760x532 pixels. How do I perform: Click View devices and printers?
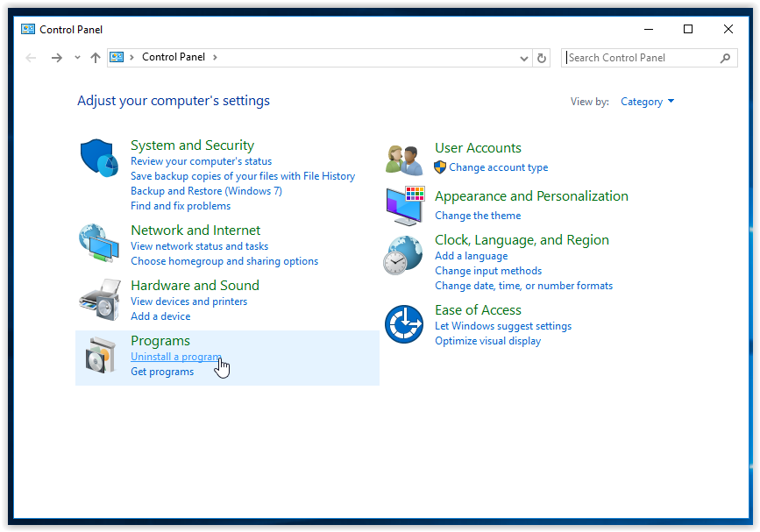(189, 301)
